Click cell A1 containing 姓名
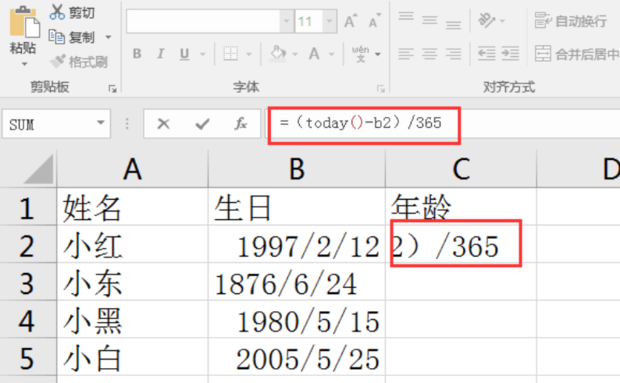 coord(132,207)
